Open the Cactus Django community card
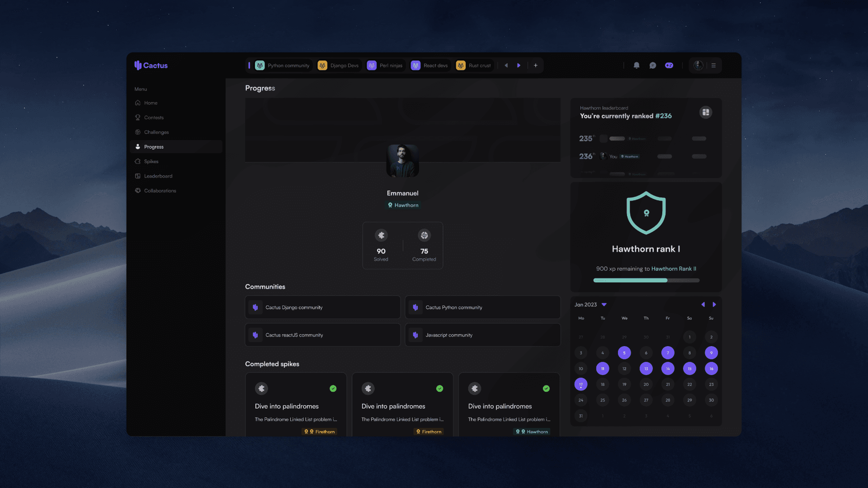This screenshot has height=488, width=868. coord(322,307)
